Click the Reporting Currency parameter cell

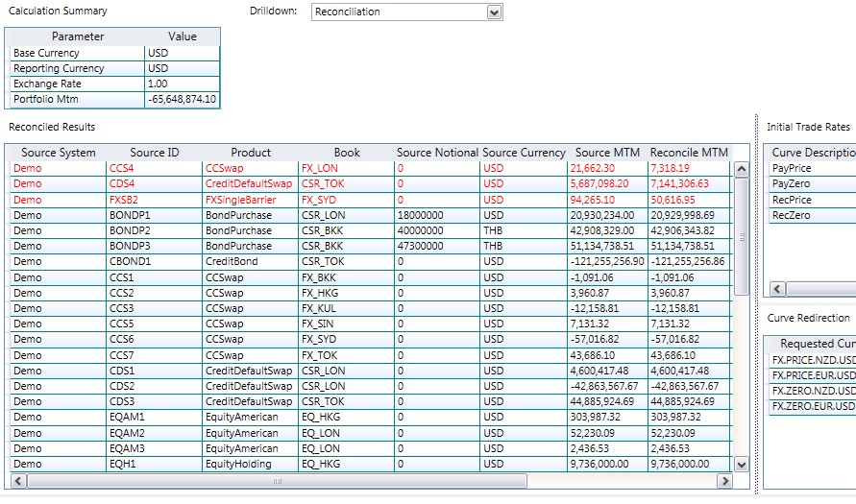77,68
